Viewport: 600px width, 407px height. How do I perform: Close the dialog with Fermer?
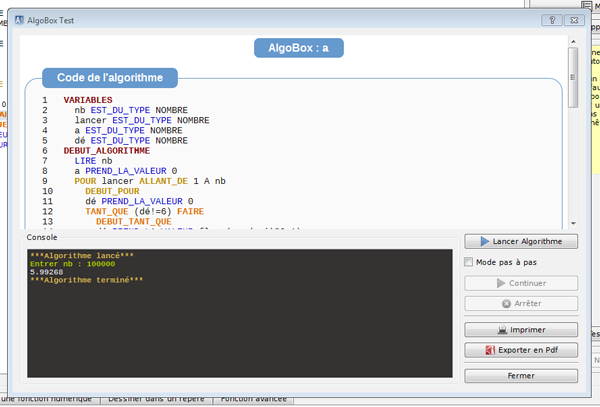click(521, 376)
